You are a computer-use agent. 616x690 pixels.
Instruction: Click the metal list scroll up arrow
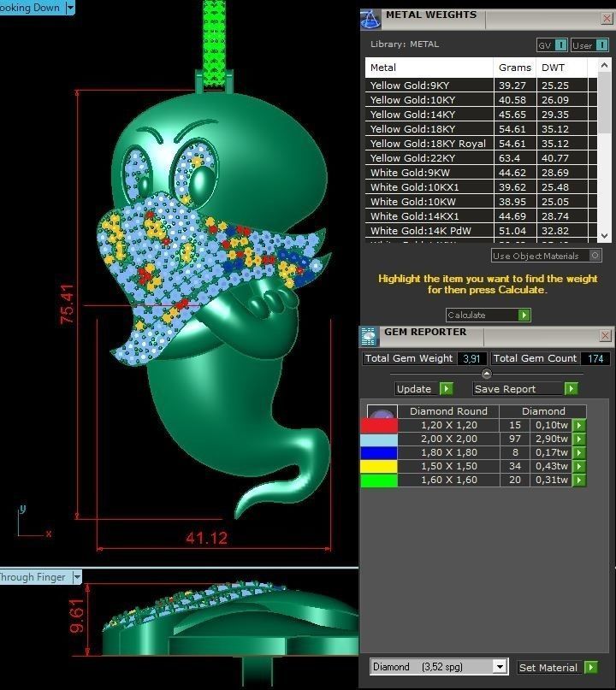pos(604,66)
